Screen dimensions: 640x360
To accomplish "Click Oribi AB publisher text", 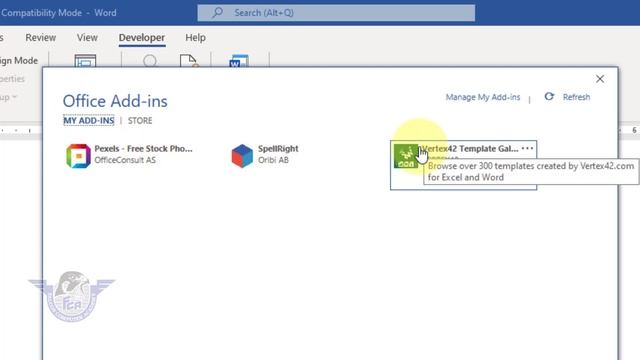I will (273, 160).
